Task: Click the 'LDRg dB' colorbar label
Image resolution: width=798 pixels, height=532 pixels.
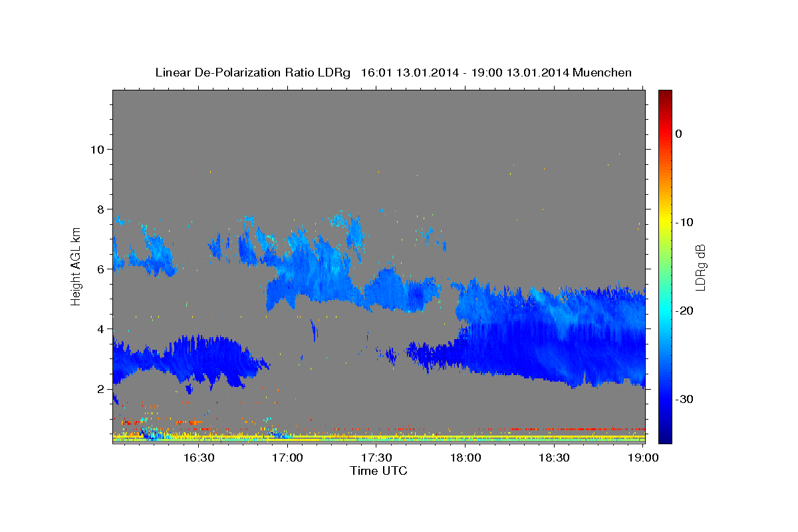Action: (x=700, y=267)
